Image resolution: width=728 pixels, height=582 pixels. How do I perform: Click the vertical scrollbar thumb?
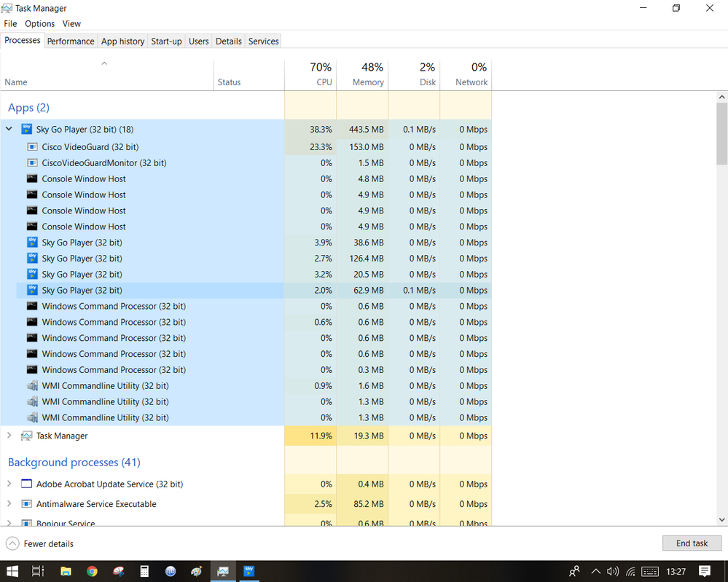(721, 134)
